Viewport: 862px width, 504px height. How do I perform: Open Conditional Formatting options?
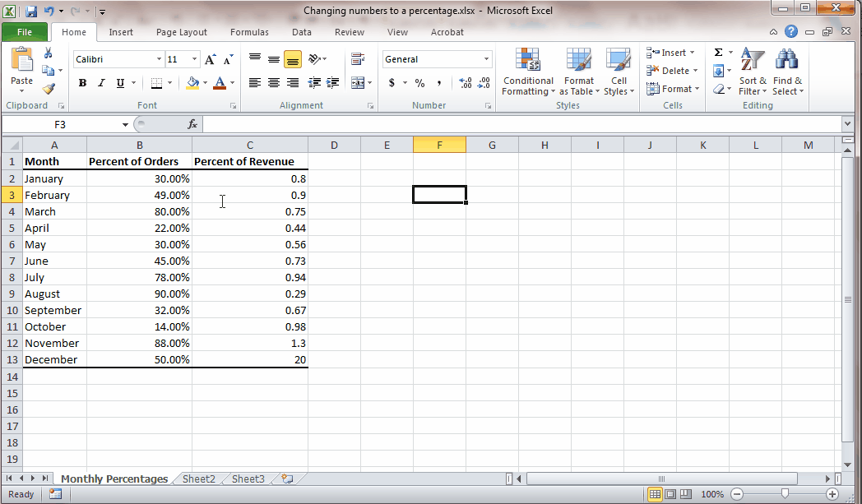pyautogui.click(x=527, y=72)
